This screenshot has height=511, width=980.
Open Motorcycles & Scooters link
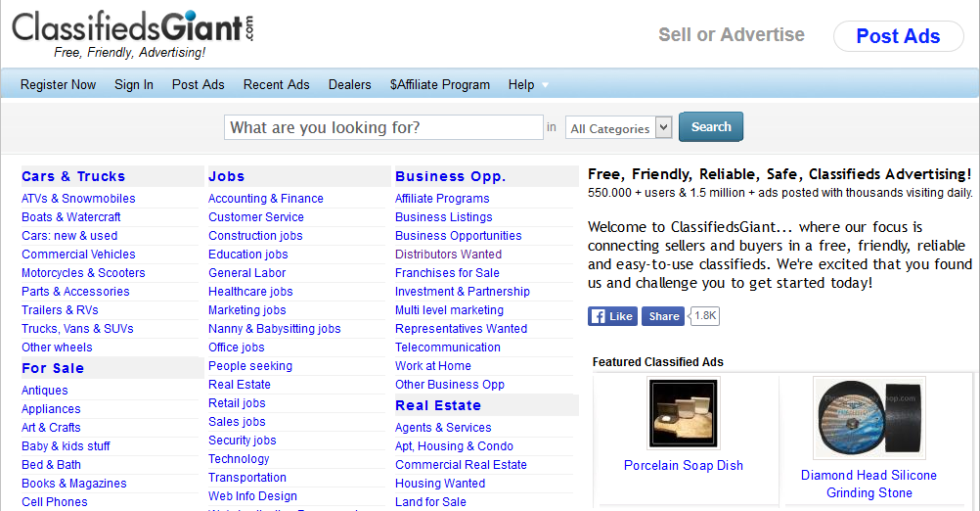click(83, 273)
